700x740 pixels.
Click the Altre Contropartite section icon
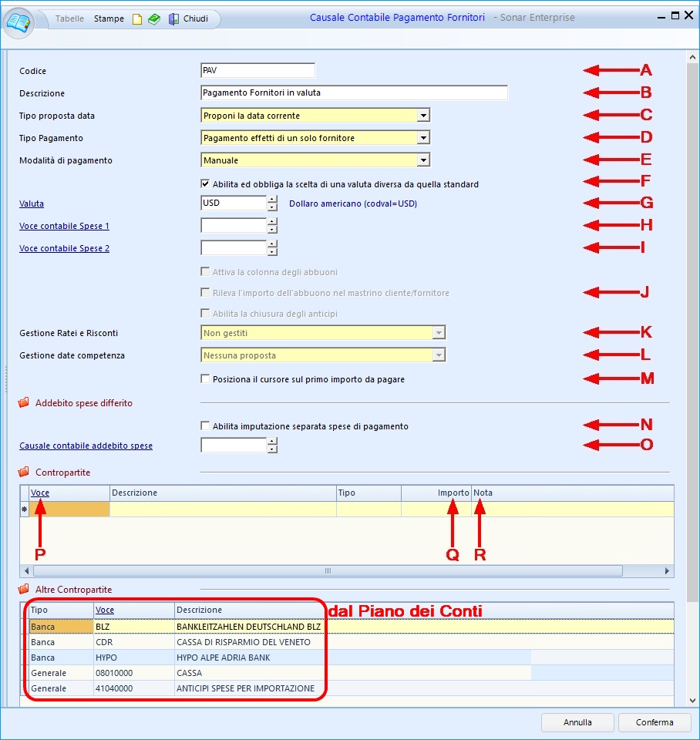point(23,590)
